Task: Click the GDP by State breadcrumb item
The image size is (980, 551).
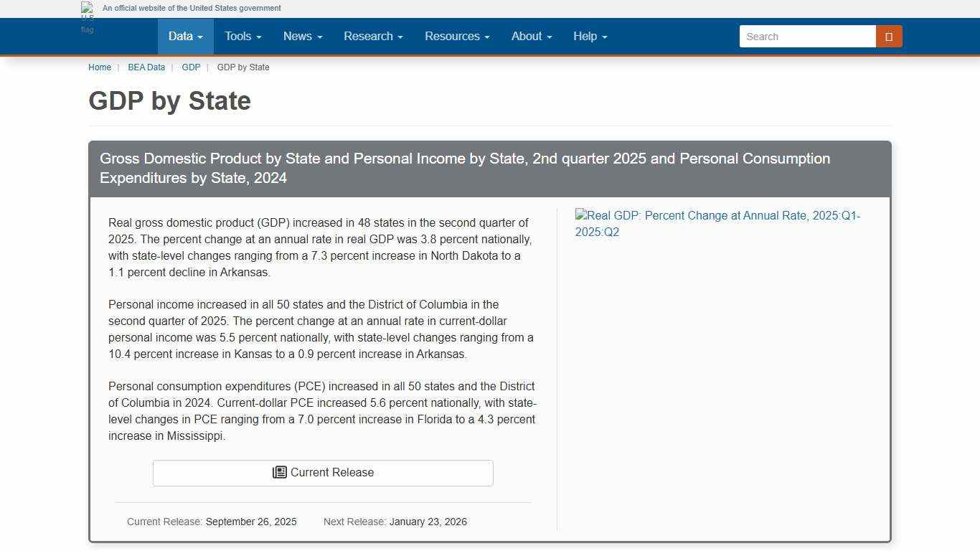Action: (243, 67)
